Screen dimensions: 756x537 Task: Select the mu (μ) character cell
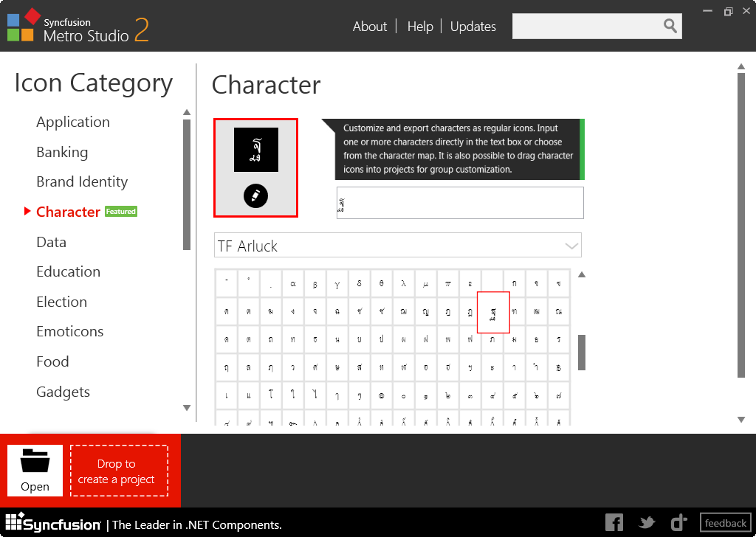426,283
